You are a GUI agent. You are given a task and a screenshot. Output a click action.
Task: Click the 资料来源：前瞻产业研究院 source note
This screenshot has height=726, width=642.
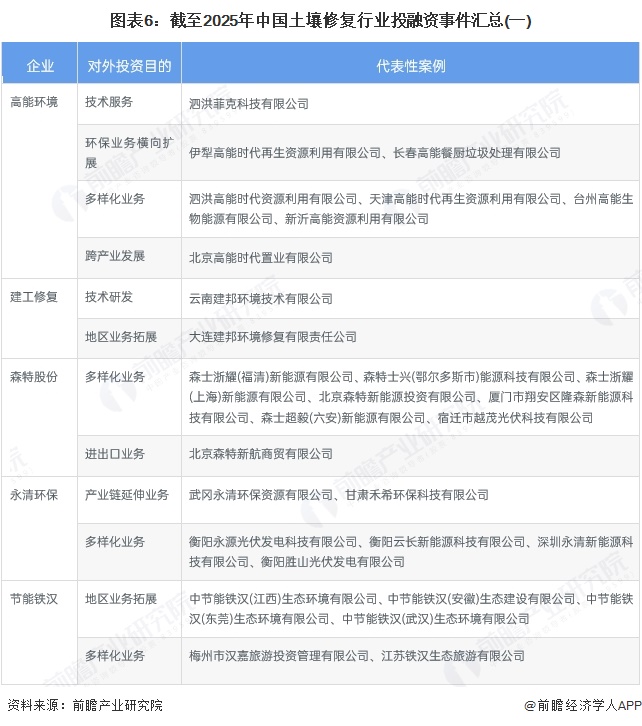click(85, 705)
